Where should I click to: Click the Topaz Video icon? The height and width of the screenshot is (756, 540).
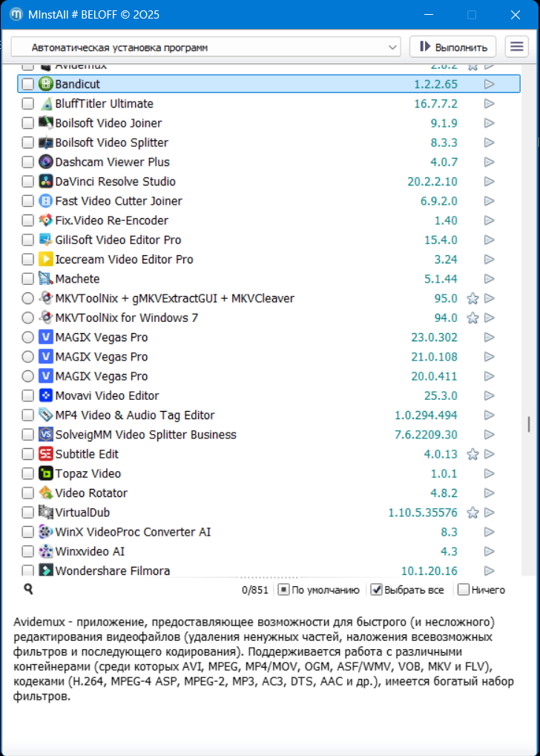coord(46,473)
